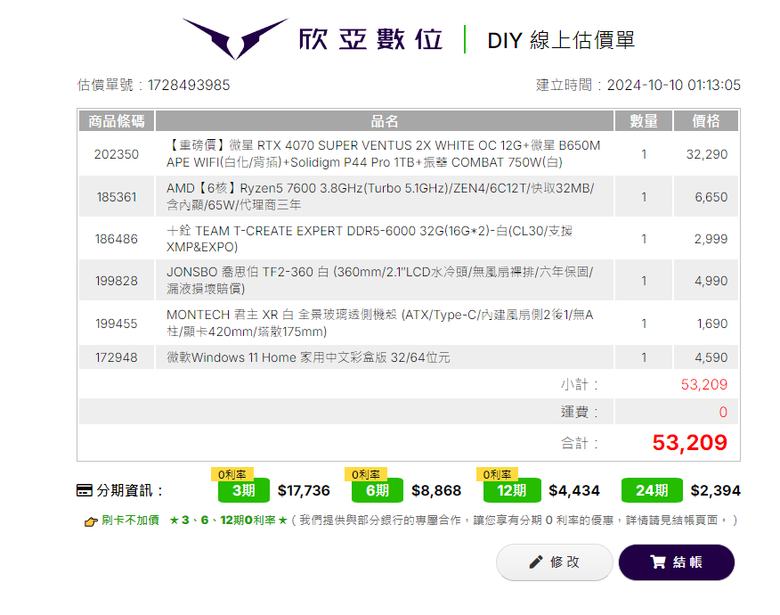Click the $4,434 installment amount
The width and height of the screenshot is (780, 615).
[574, 491]
